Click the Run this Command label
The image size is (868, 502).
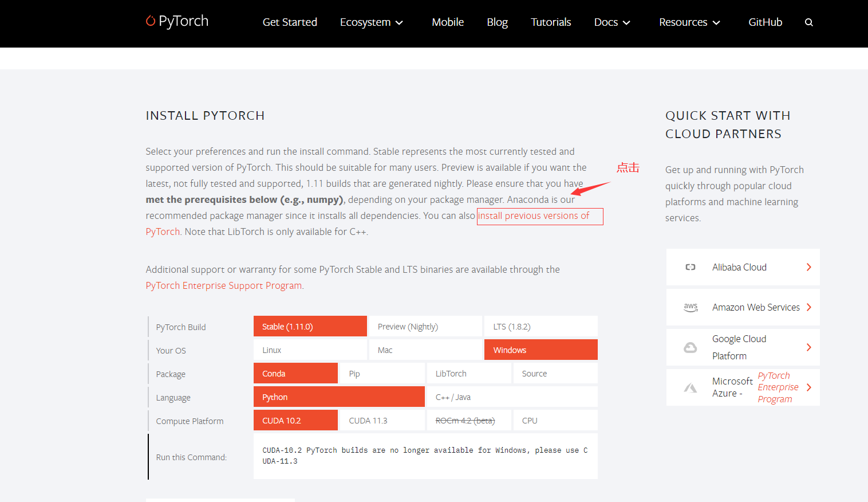click(x=191, y=457)
